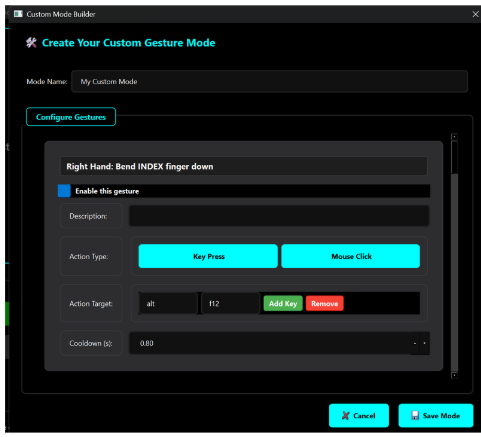Click the Mode Name input field
Screen dimensions: 481x437
[269, 81]
